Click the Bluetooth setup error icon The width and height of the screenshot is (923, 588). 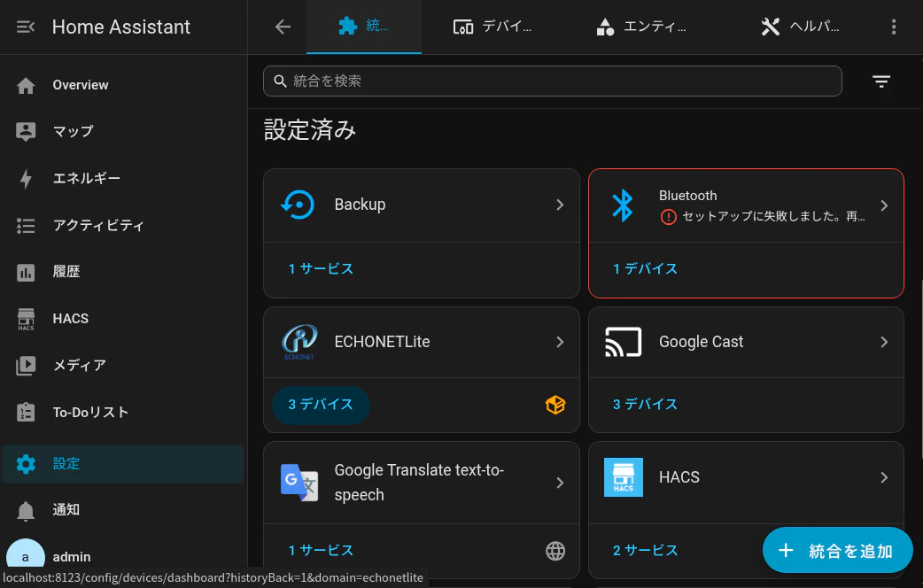tap(668, 217)
